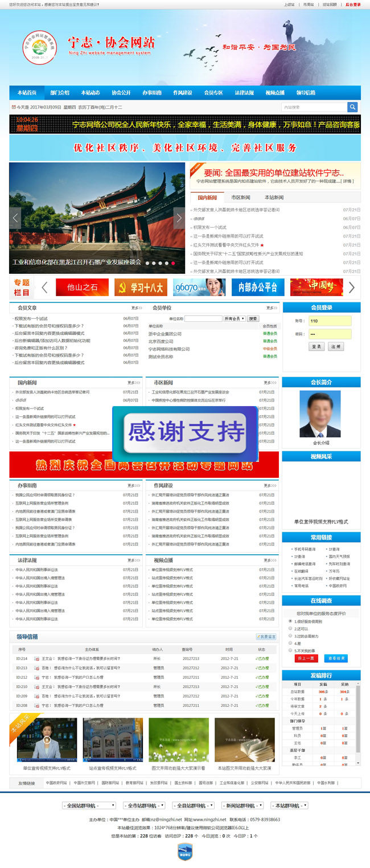This screenshot has height=868, width=370.
Task: Open the 宁志网络科技有限公司 member entry
Action: [x=169, y=349]
